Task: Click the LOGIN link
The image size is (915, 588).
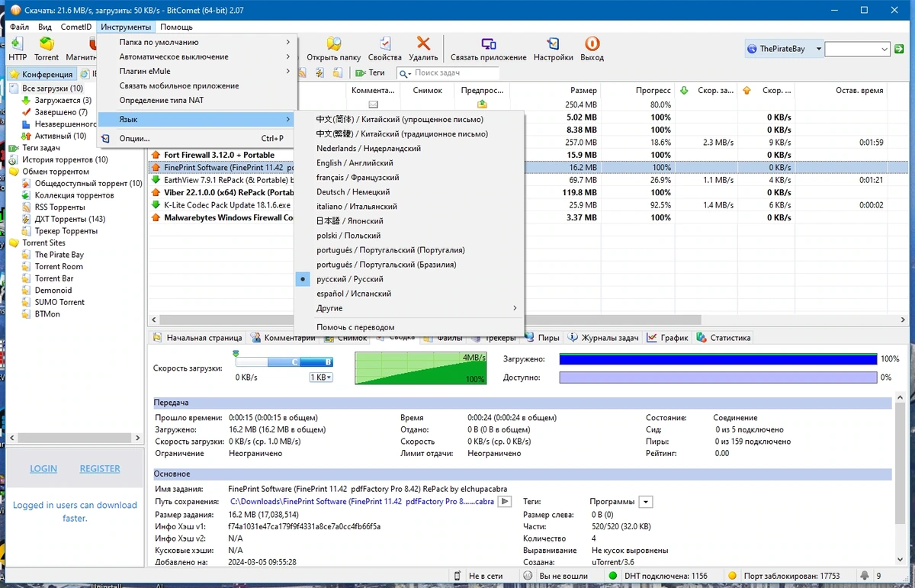Action: pyautogui.click(x=43, y=468)
